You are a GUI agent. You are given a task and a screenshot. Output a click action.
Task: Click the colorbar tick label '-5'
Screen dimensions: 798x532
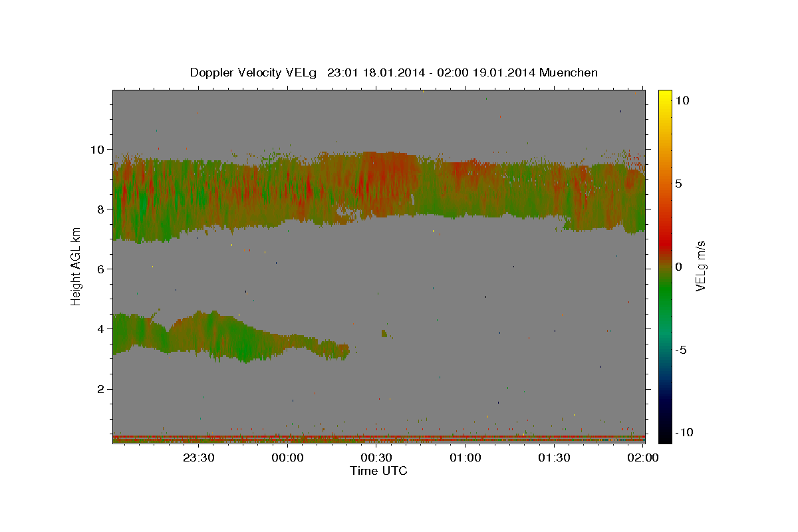pos(681,350)
